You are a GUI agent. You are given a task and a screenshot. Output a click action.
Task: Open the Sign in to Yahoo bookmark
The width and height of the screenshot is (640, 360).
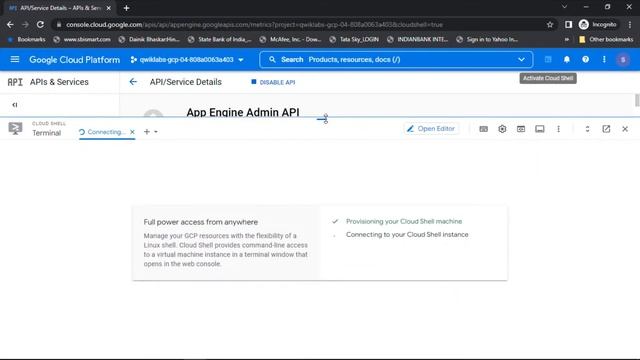tap(487, 39)
